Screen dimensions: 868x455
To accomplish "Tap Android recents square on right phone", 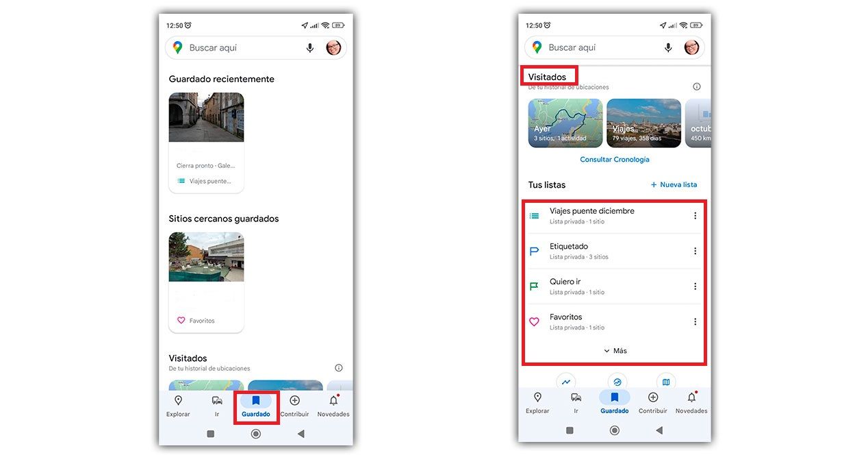I will click(x=570, y=430).
